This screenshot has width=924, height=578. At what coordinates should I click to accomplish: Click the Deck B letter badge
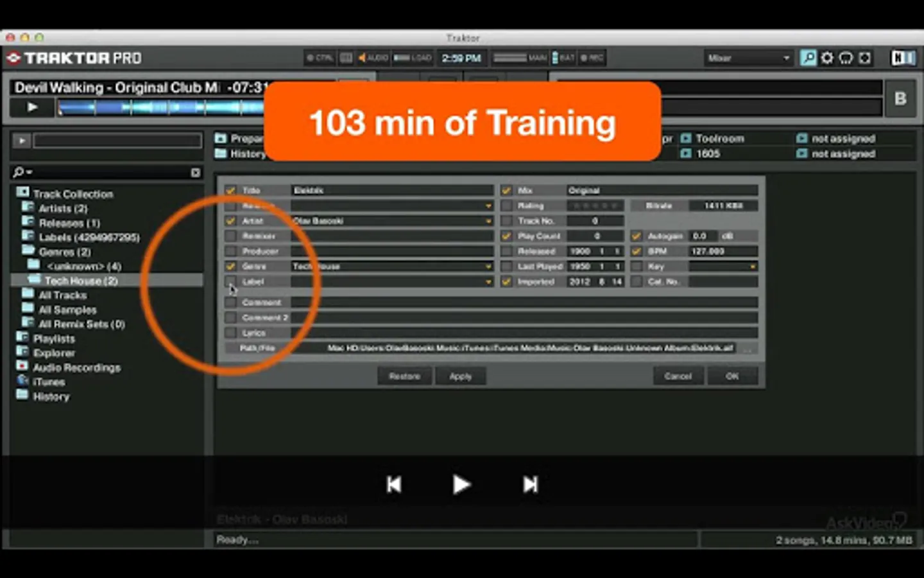(x=900, y=98)
